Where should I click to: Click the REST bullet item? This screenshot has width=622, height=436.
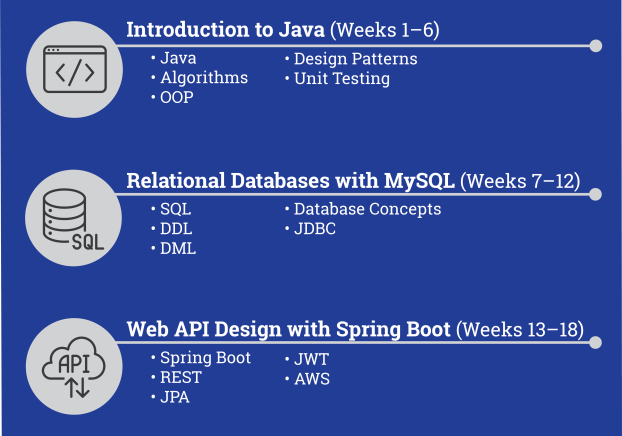pyautogui.click(x=181, y=377)
